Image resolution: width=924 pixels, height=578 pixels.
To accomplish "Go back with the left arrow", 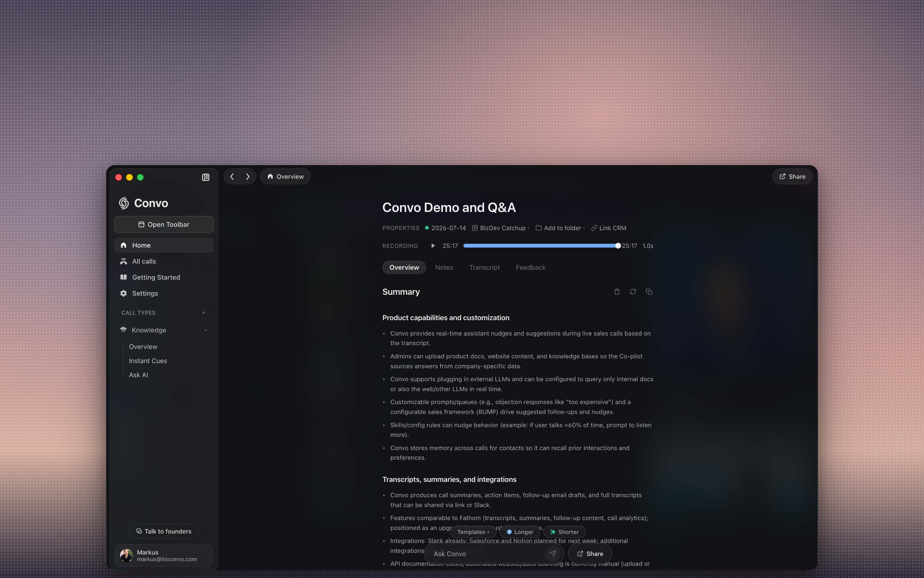I will [232, 177].
